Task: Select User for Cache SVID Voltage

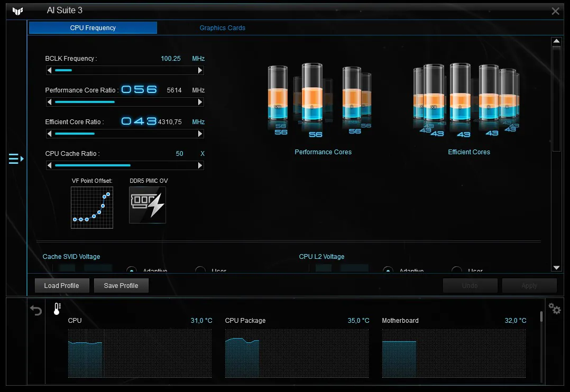Action: (200, 270)
